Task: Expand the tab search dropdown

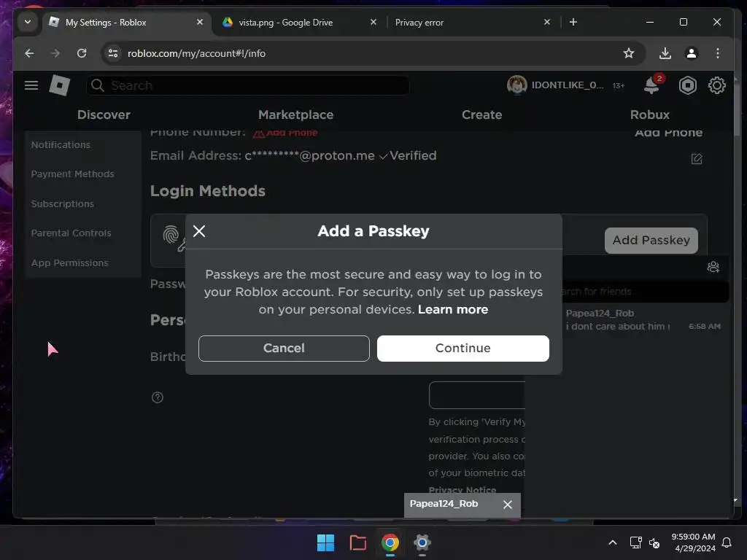Action: 28,22
